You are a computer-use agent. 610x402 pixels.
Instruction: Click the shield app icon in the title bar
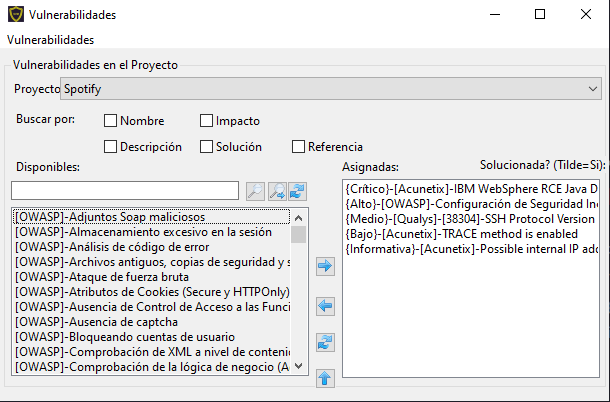15,15
